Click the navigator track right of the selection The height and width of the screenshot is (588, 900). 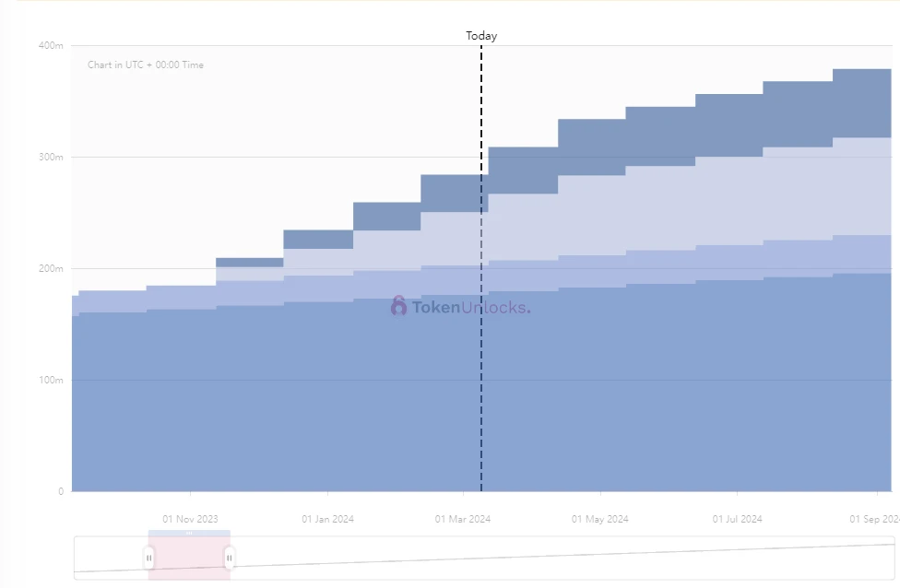[562, 558]
